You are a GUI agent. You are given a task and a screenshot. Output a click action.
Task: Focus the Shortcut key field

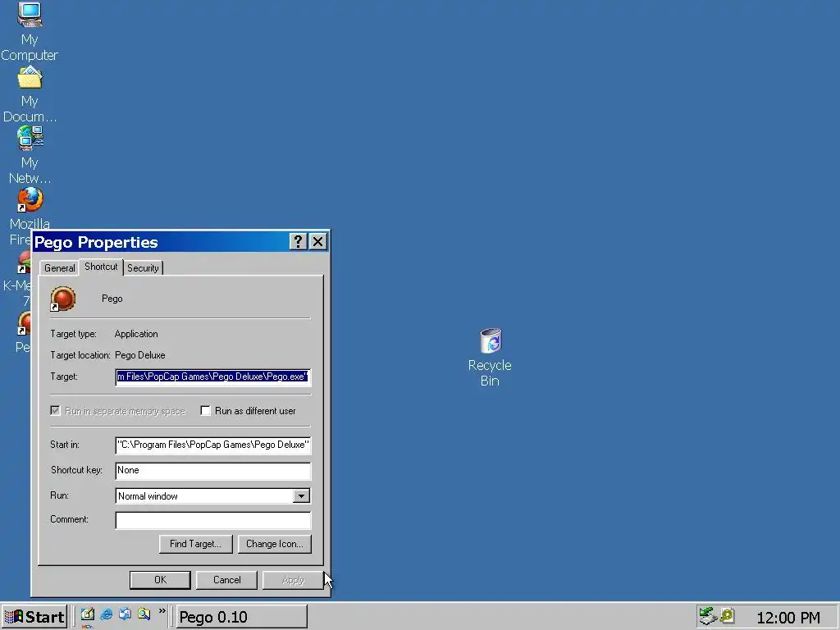click(x=212, y=470)
